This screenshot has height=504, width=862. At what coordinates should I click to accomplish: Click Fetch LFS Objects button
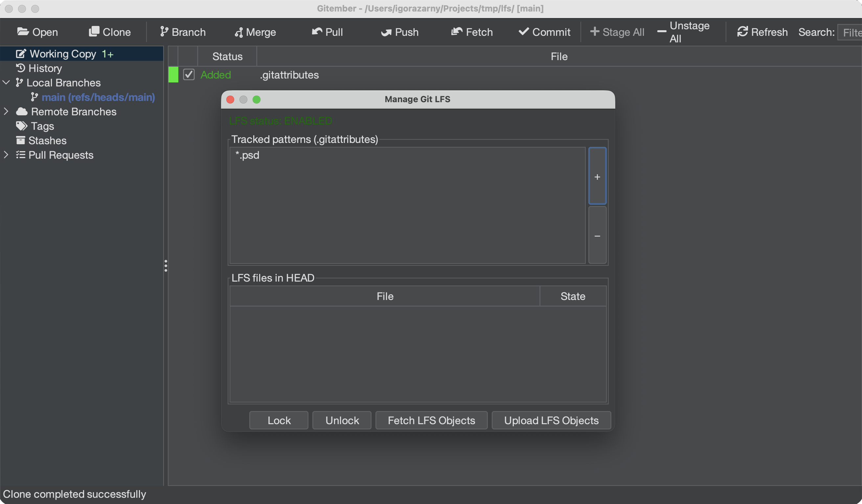click(x=431, y=420)
